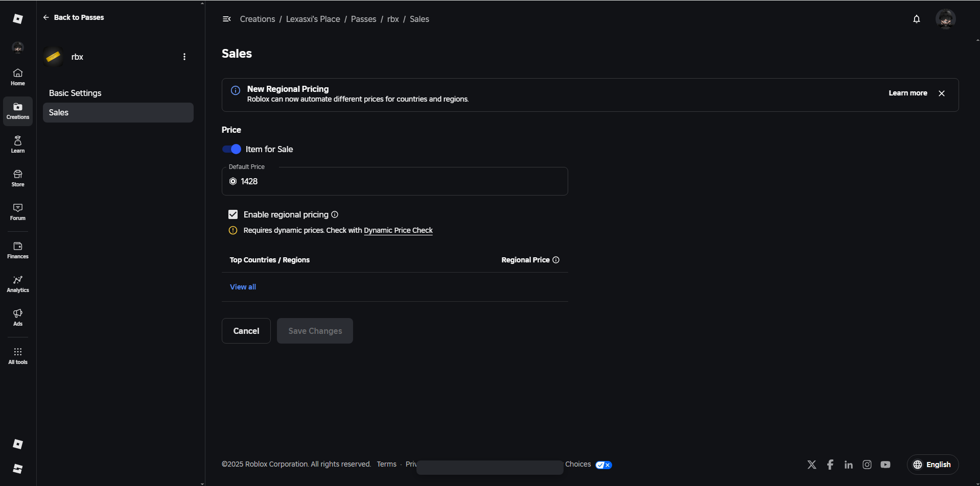The height and width of the screenshot is (486, 980).
Task: Select Basic Settings in the side menu
Action: tap(118, 93)
